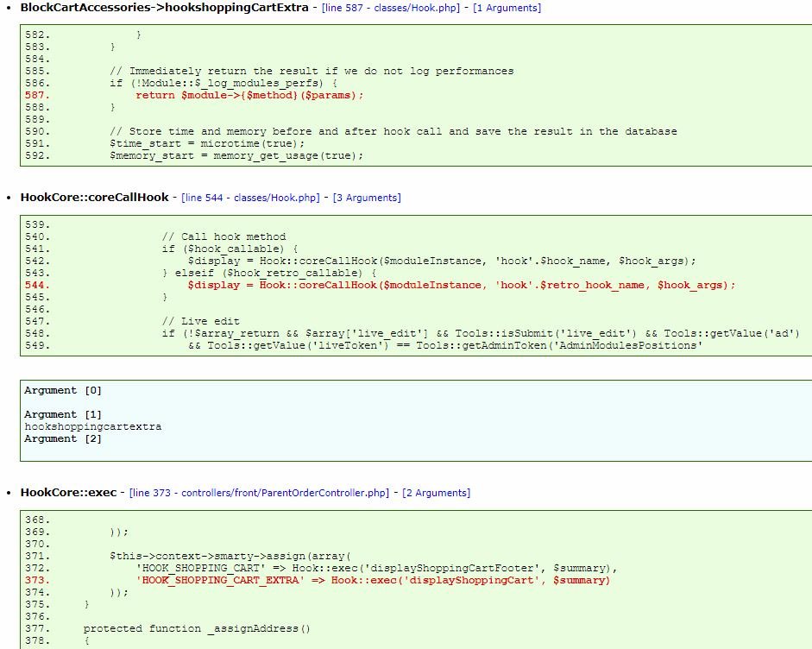Click the Argument [0] label
Viewport: 812px width, 649px height.
click(x=63, y=391)
